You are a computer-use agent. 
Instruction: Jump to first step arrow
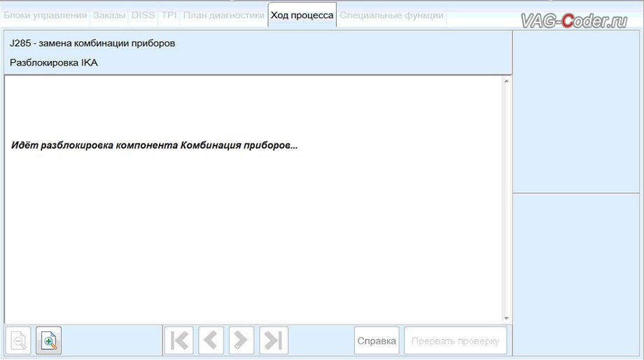point(178,340)
